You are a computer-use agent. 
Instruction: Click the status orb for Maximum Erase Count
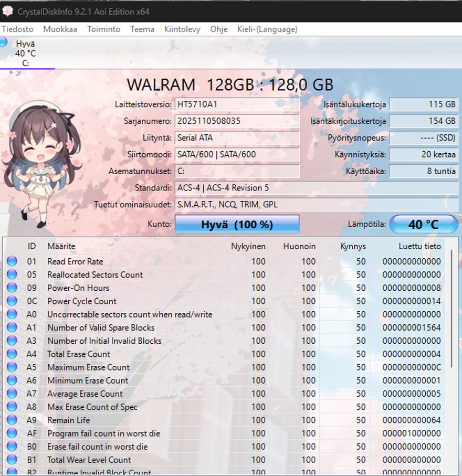coord(12,367)
